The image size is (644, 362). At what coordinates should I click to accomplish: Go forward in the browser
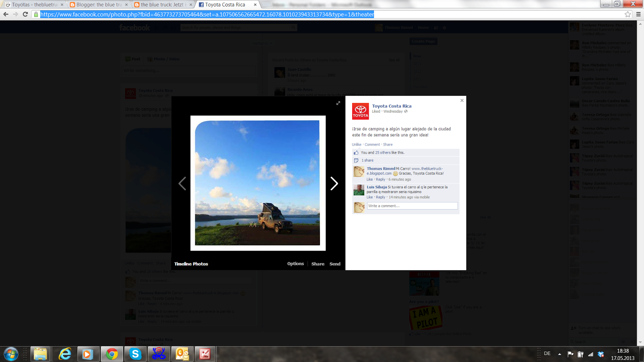pos(15,14)
